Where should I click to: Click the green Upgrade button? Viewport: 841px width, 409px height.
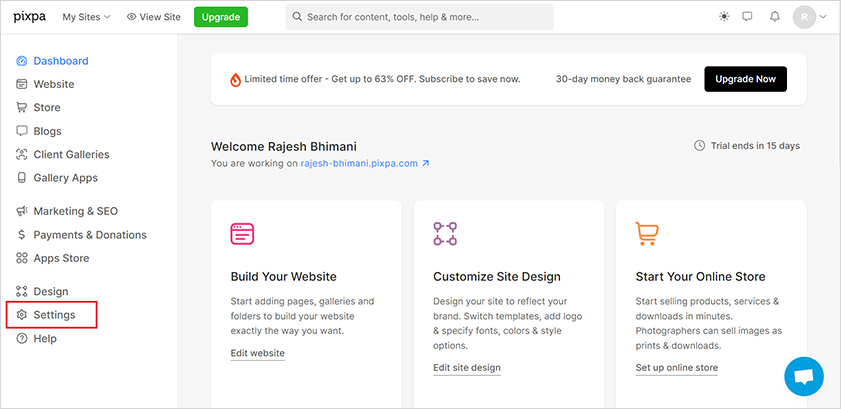[221, 17]
